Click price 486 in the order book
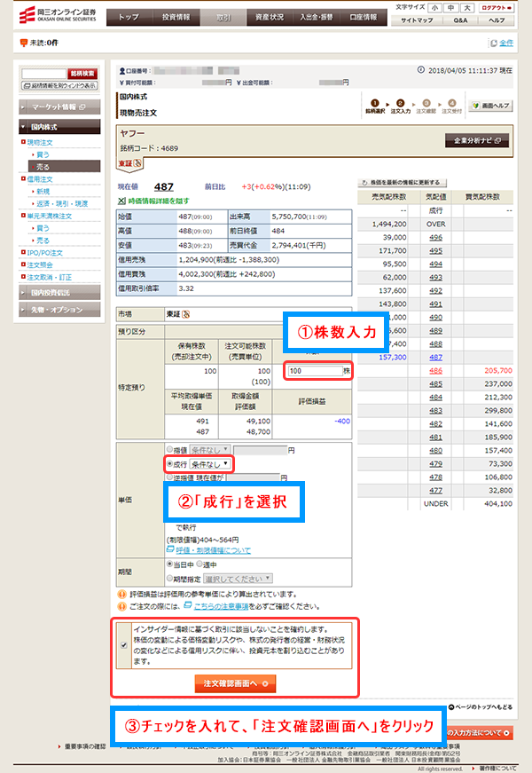Image resolution: width=532 pixels, height=773 pixels. click(x=435, y=371)
